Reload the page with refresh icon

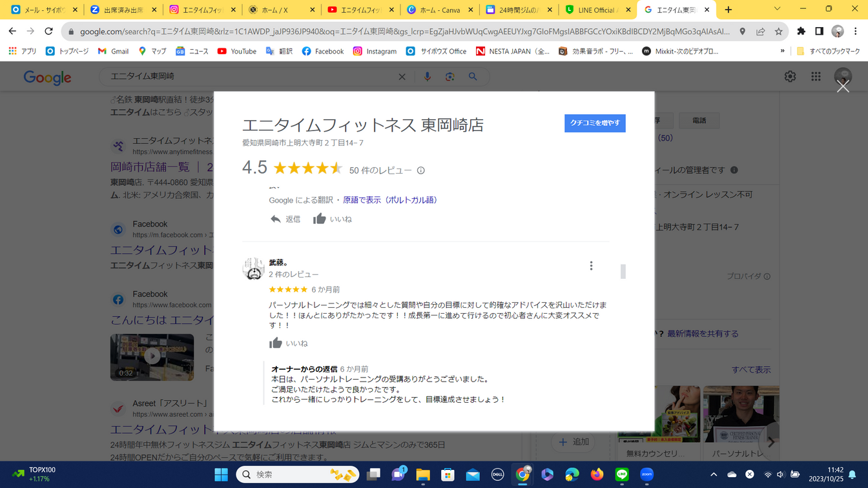coord(48,31)
